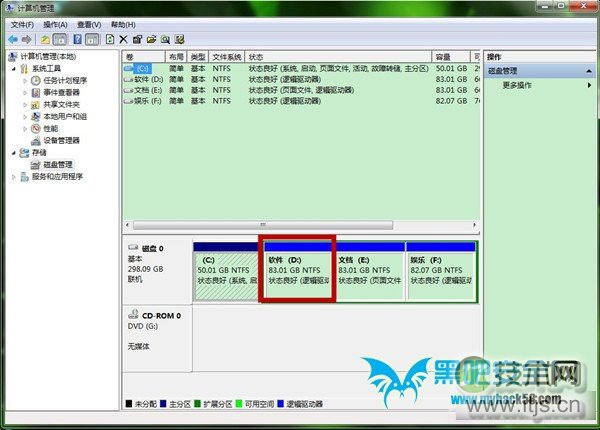Click the blue Back arrow in toolbar
This screenshot has height=430, width=600.
point(13,39)
